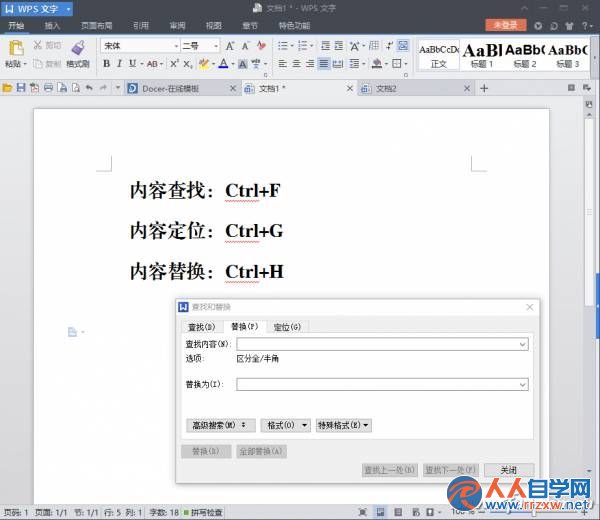The height and width of the screenshot is (520, 600).
Task: Toggle Underline formatting
Action: 132,64
